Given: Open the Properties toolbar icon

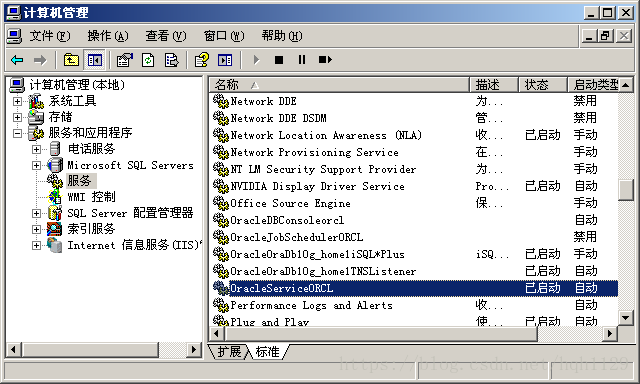Looking at the screenshot, I should [x=124, y=60].
